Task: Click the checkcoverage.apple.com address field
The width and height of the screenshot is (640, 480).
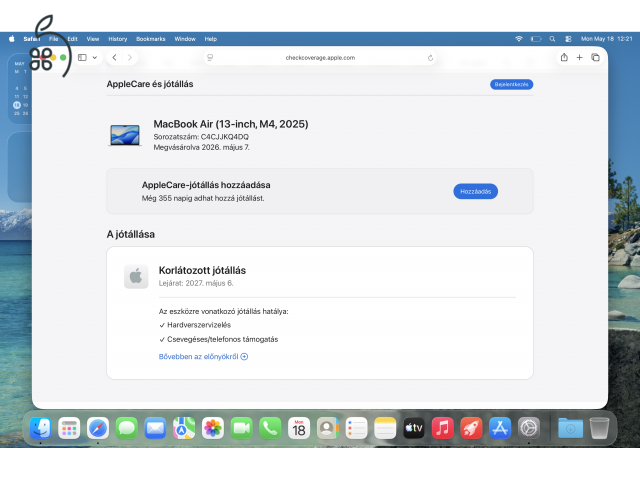Action: (x=320, y=58)
